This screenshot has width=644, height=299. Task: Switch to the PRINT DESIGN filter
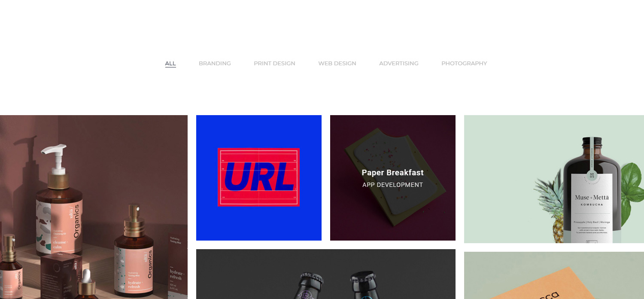pos(274,63)
